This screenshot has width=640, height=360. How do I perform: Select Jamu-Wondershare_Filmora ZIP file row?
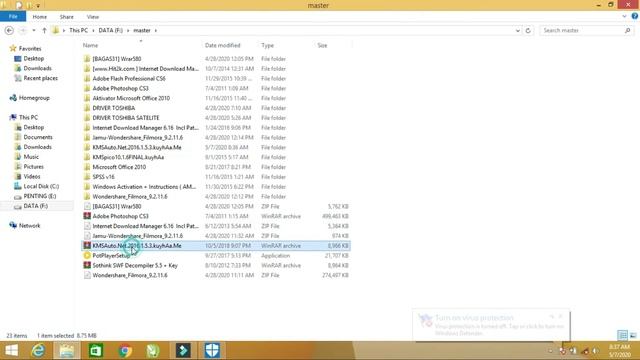[216, 236]
